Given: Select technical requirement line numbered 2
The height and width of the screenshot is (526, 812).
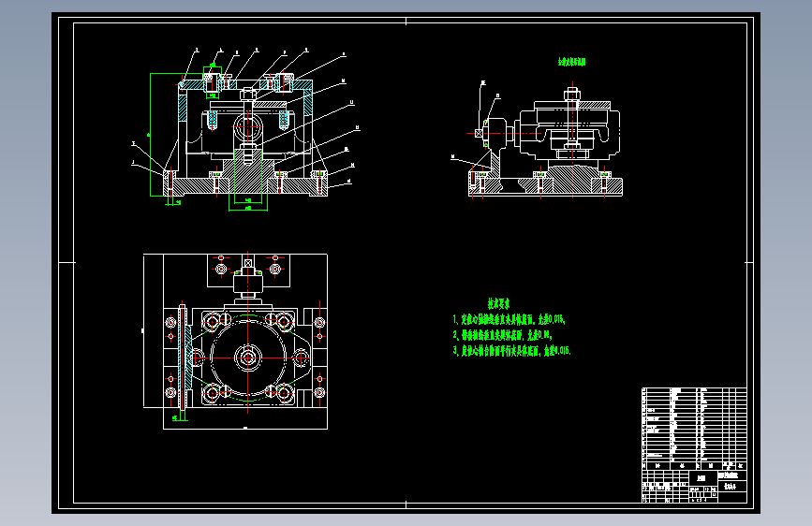Looking at the screenshot, I should [502, 335].
